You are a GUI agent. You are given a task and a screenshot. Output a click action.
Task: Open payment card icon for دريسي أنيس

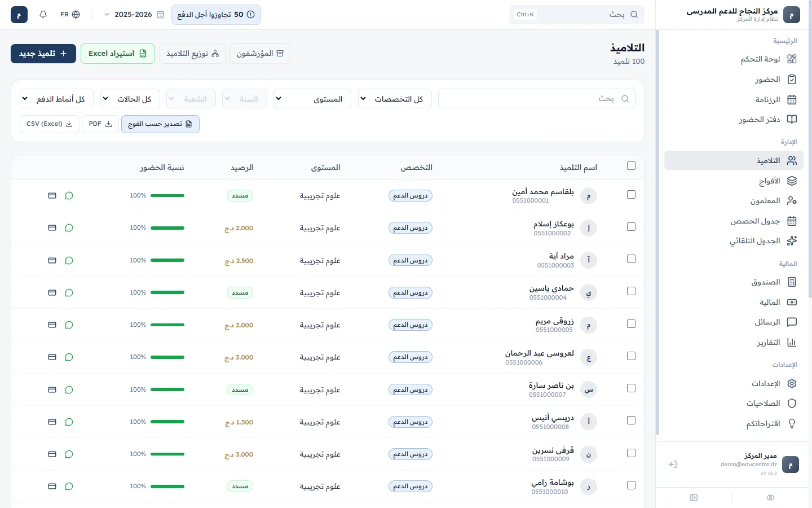[x=52, y=422]
